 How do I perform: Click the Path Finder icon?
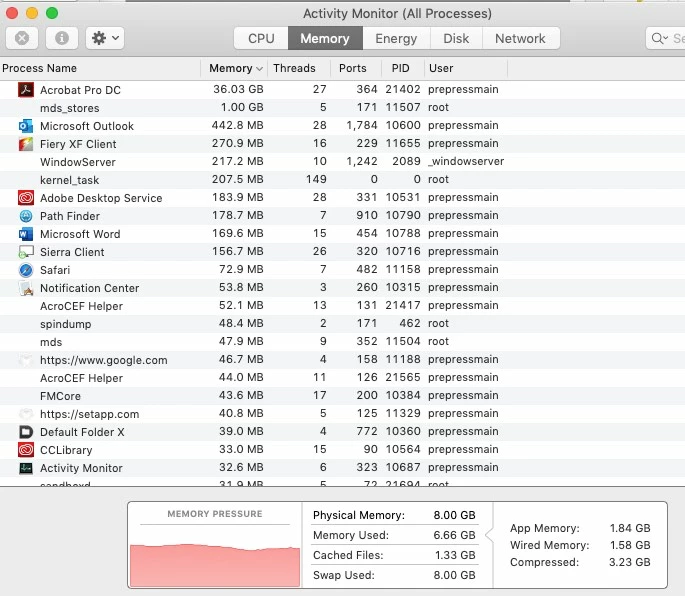(x=26, y=216)
